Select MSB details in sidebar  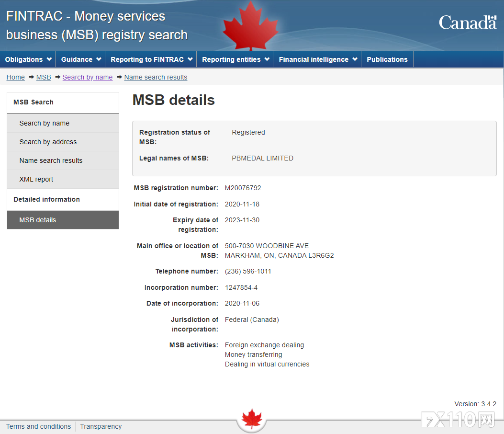click(x=38, y=220)
